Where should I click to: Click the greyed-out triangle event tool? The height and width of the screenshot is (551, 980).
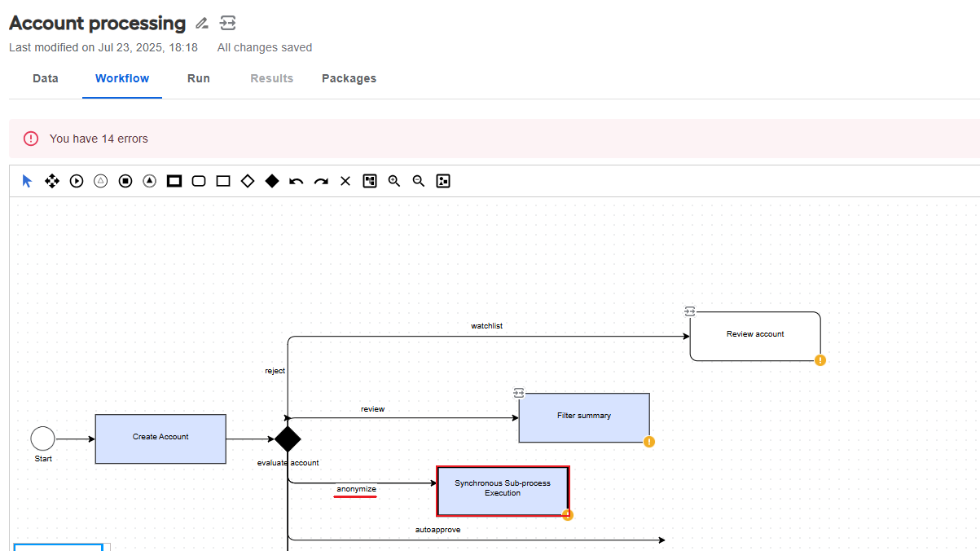101,181
